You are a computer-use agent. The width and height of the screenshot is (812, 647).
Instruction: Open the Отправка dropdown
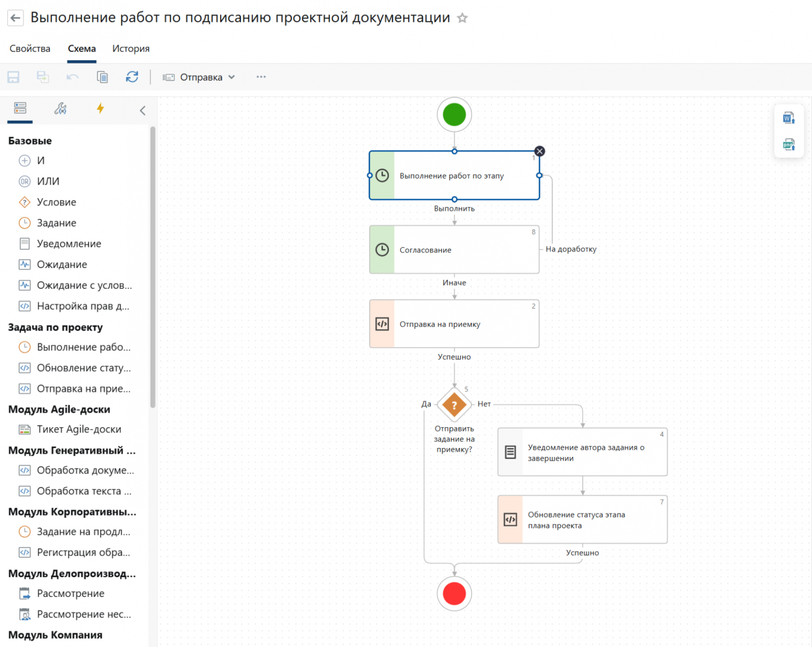tap(199, 77)
